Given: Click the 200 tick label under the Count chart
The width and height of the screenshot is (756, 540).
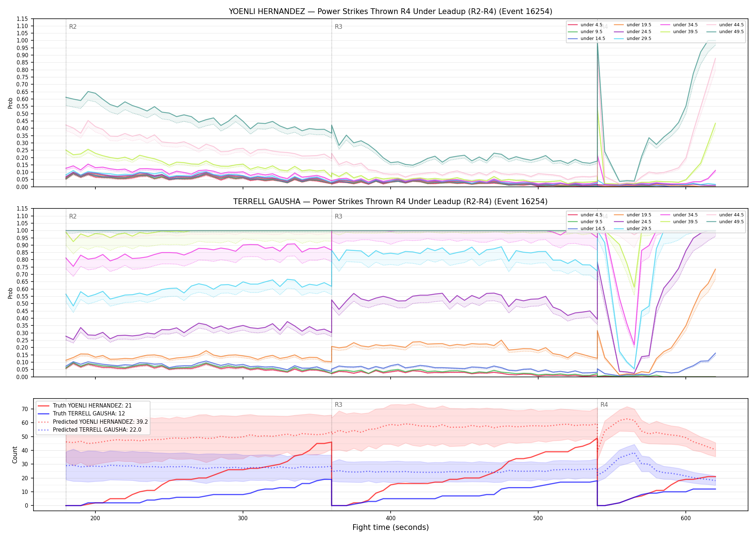Looking at the screenshot, I should coord(95,518).
